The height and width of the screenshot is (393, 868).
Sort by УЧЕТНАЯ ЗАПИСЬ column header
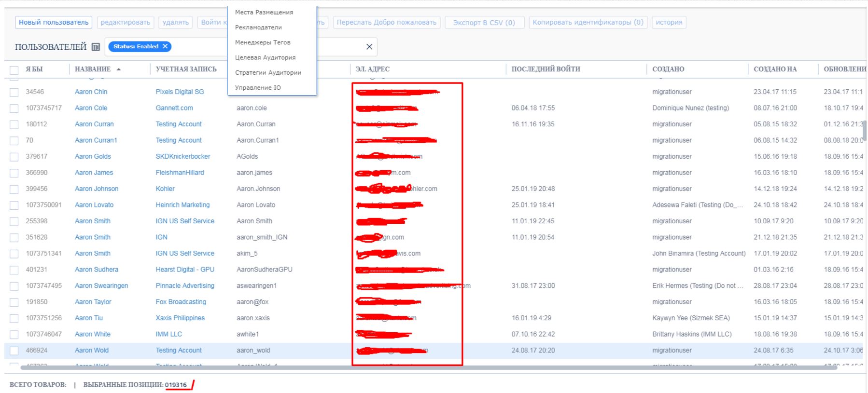(x=186, y=69)
